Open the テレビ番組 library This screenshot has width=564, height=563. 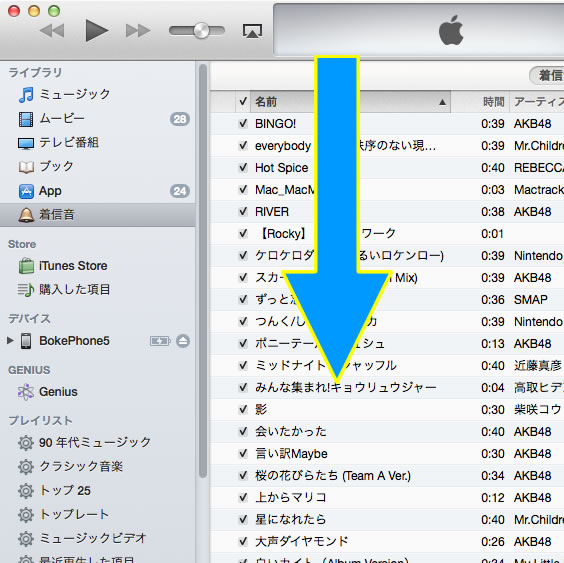click(59, 142)
